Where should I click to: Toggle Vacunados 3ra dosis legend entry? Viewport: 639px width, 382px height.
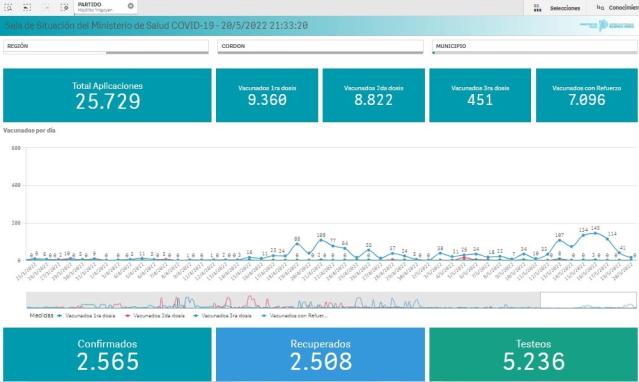coord(223,316)
